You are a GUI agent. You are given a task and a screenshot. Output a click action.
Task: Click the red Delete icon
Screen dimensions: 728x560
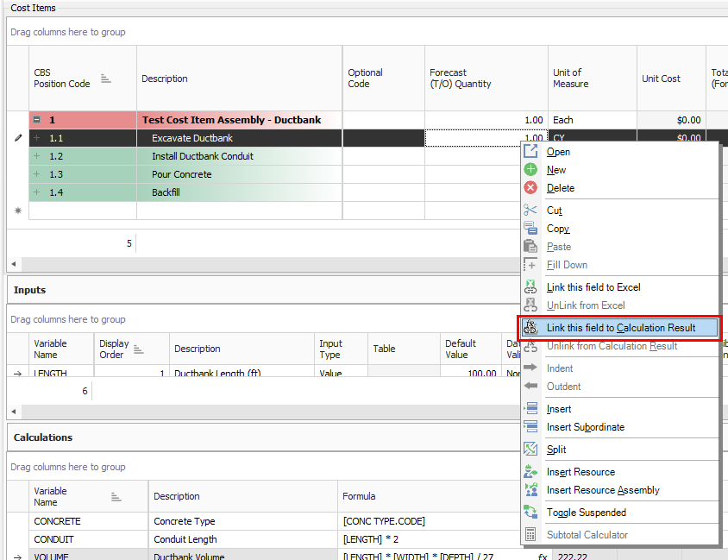click(x=530, y=188)
